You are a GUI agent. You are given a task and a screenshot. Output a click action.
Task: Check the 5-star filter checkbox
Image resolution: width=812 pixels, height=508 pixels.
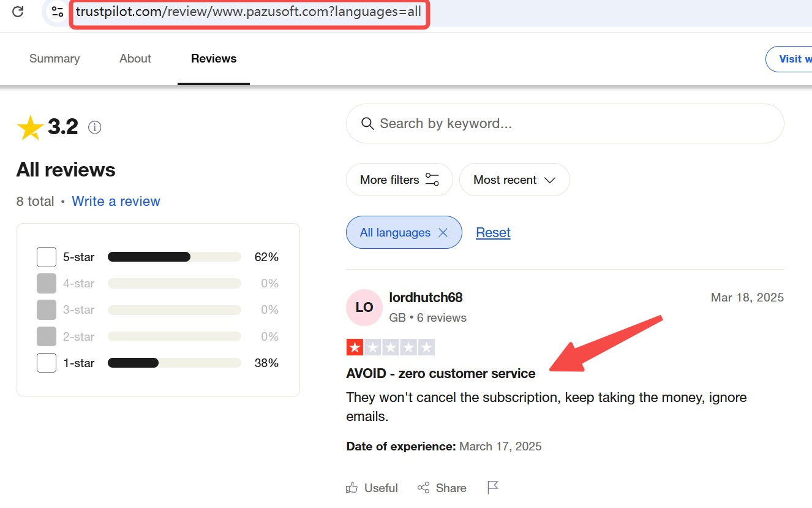47,257
